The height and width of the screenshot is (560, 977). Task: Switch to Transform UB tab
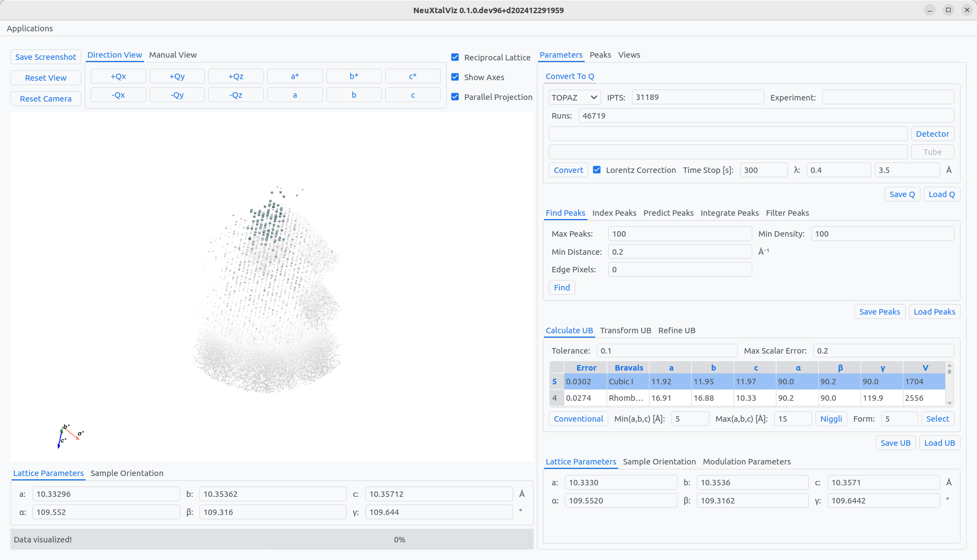625,331
